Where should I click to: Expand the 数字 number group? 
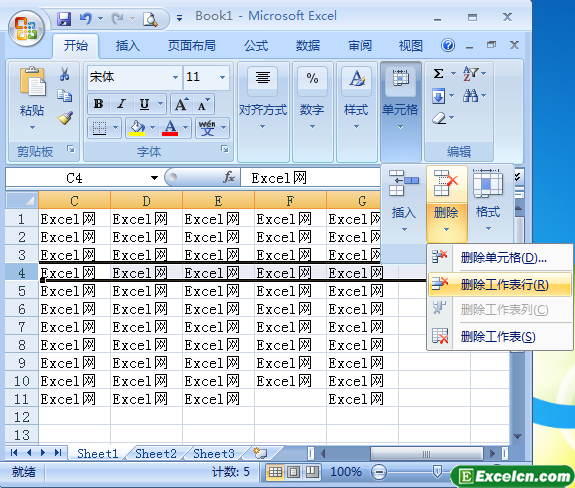pyautogui.click(x=312, y=112)
